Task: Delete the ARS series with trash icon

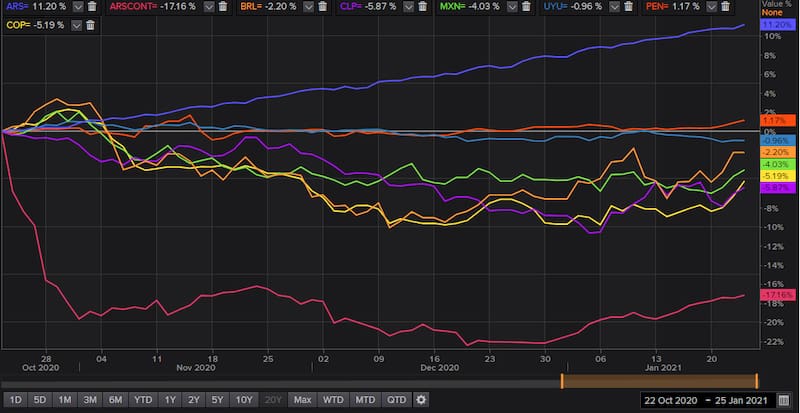Action: point(92,7)
